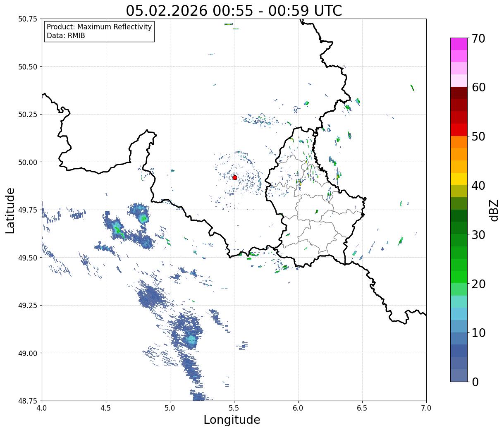Click the colorbar tick label 70
The height and width of the screenshot is (430, 504).
(478, 38)
